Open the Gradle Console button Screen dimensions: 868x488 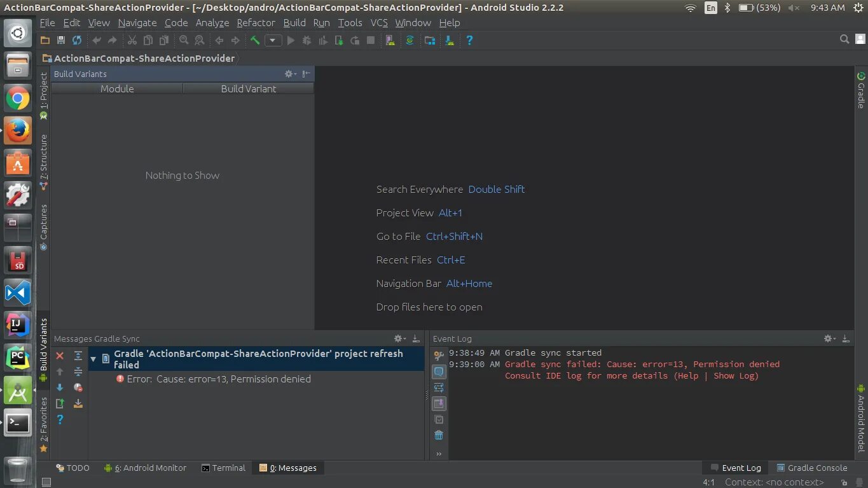812,468
